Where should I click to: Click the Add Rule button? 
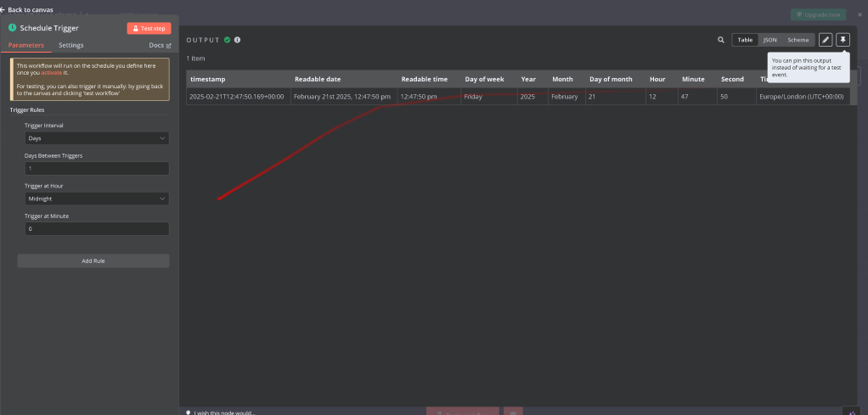point(93,261)
